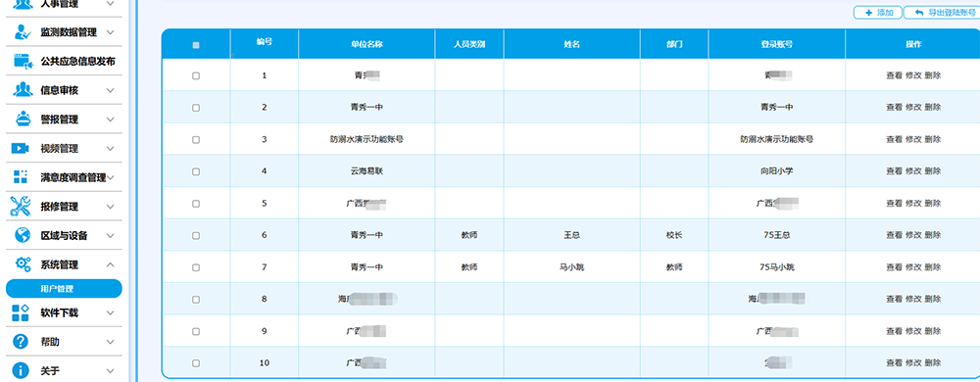
Task: Click 查看 in row 5
Action: pos(894,204)
